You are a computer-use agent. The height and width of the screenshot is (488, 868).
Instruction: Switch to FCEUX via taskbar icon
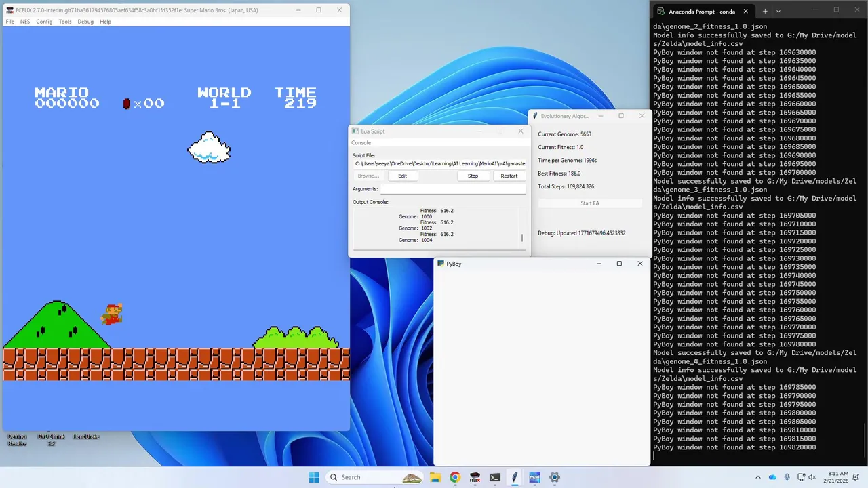coord(475,477)
